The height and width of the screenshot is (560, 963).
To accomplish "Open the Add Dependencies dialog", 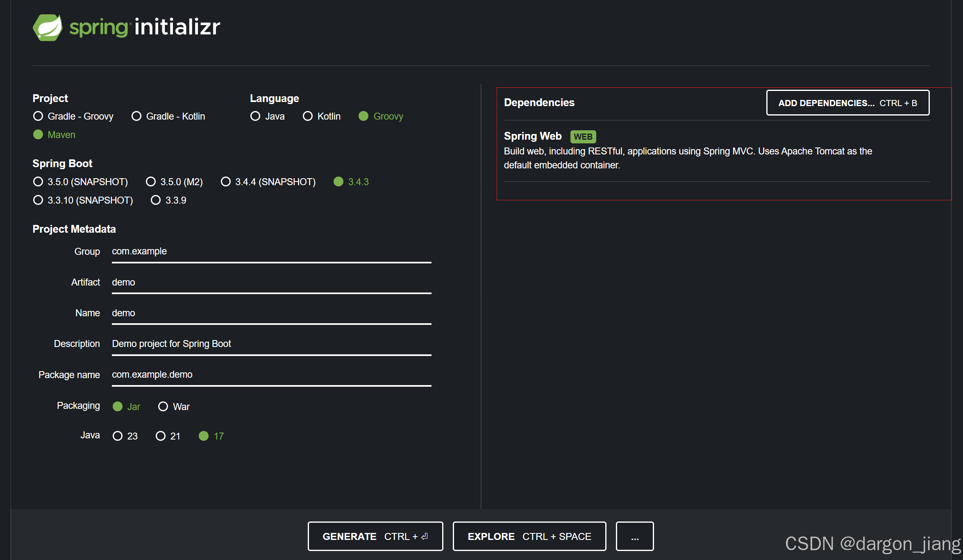I will click(x=847, y=103).
